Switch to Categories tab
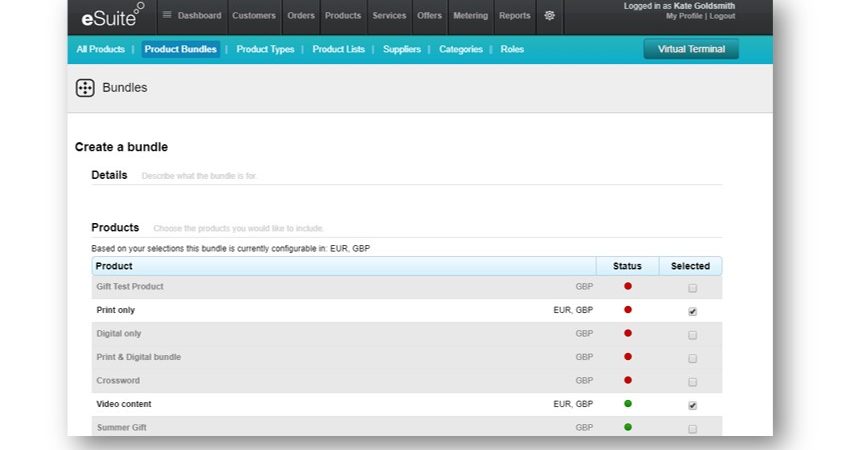Screen dimensions: 865x450 pos(461,49)
